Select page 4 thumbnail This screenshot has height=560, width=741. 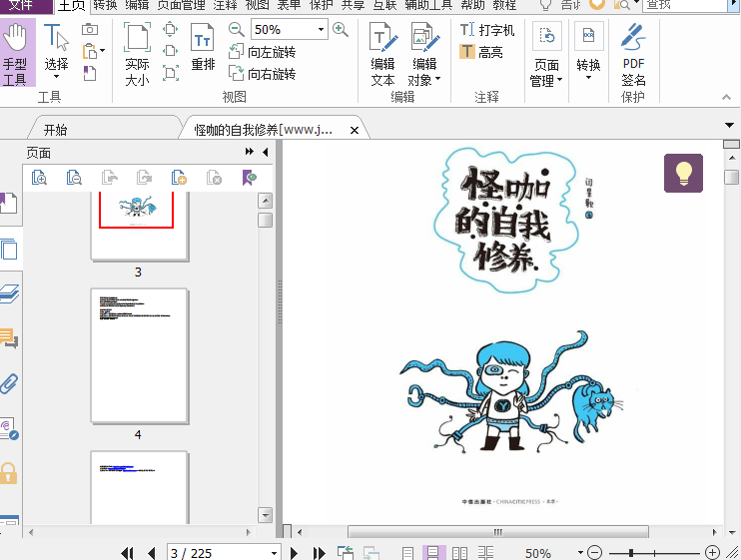[140, 356]
